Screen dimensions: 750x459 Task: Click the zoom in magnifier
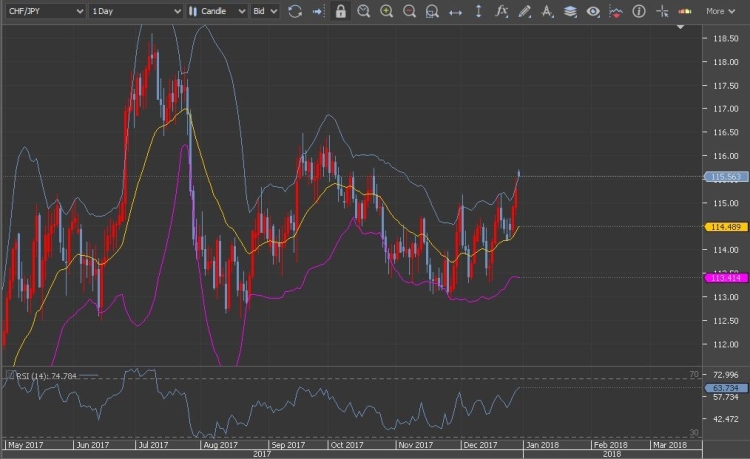387,12
